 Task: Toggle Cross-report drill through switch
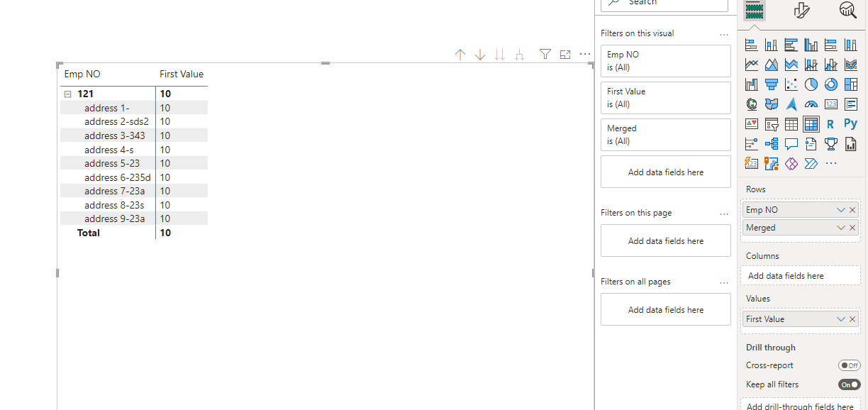(849, 365)
